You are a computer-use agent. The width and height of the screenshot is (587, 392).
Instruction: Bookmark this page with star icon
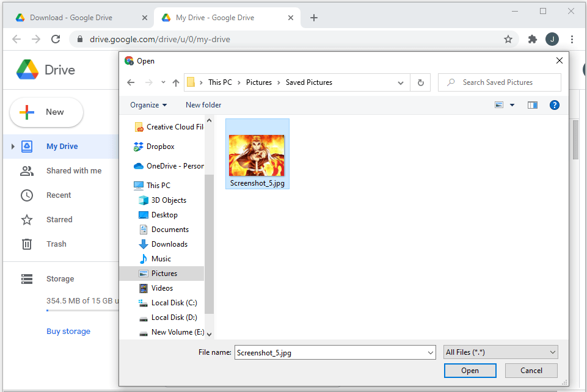click(508, 39)
